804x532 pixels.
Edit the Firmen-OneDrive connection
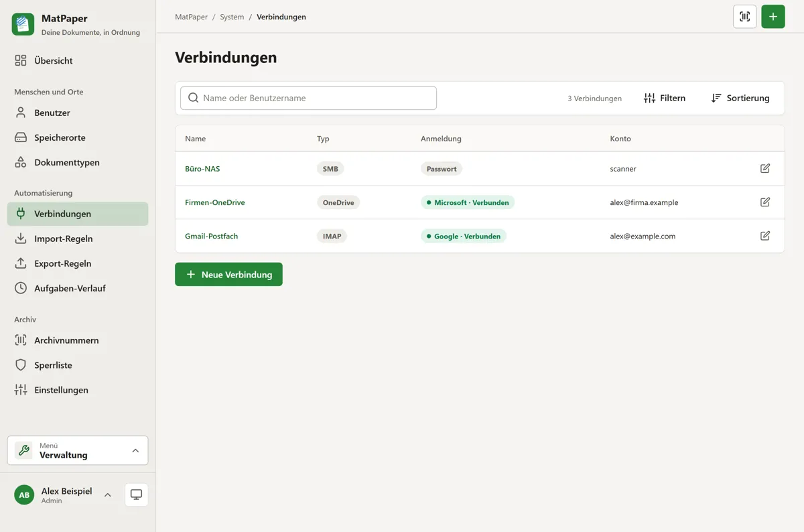click(765, 202)
